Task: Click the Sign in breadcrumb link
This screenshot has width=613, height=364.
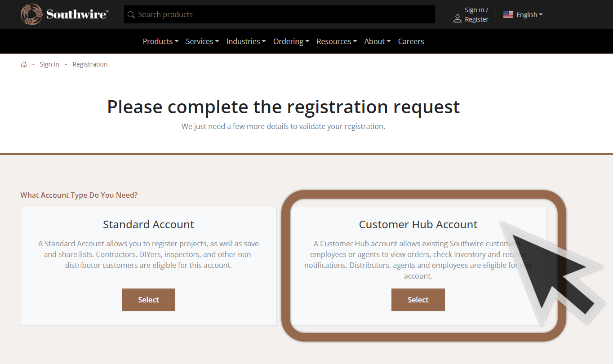Action: click(x=49, y=64)
